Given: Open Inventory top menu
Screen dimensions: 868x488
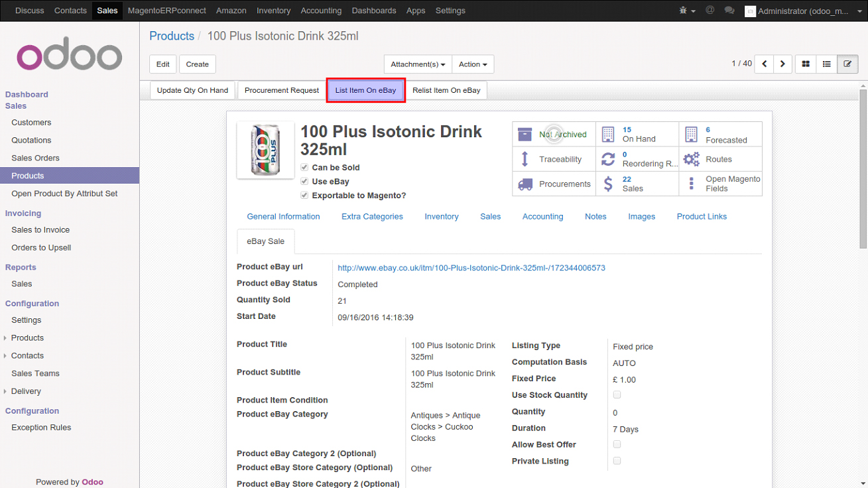Looking at the screenshot, I should (x=273, y=11).
